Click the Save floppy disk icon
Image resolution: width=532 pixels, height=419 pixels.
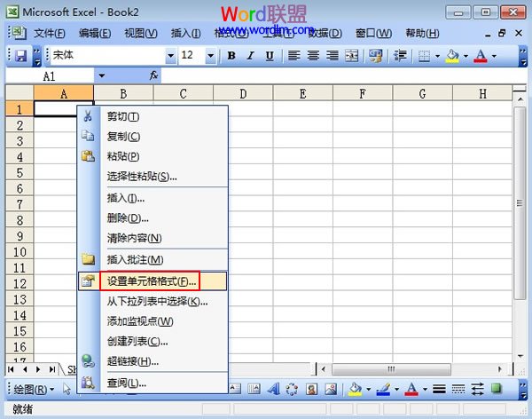[x=21, y=55]
